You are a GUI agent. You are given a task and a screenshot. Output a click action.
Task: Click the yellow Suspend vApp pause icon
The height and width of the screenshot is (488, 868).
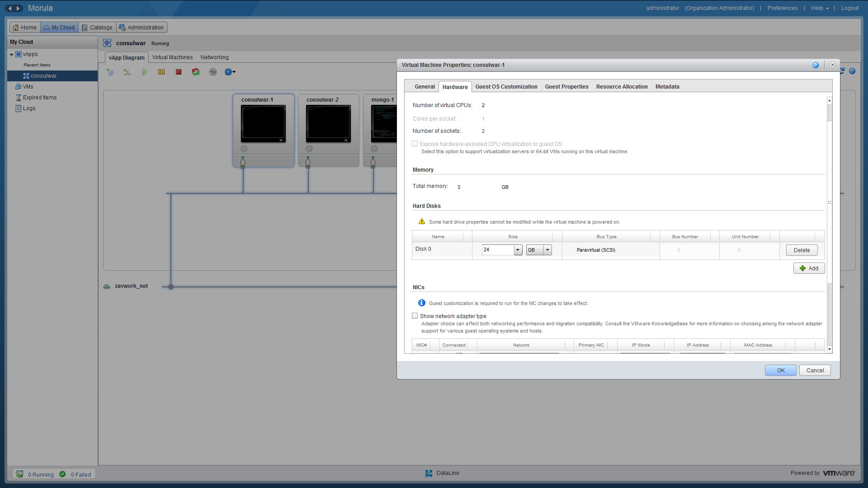point(161,72)
